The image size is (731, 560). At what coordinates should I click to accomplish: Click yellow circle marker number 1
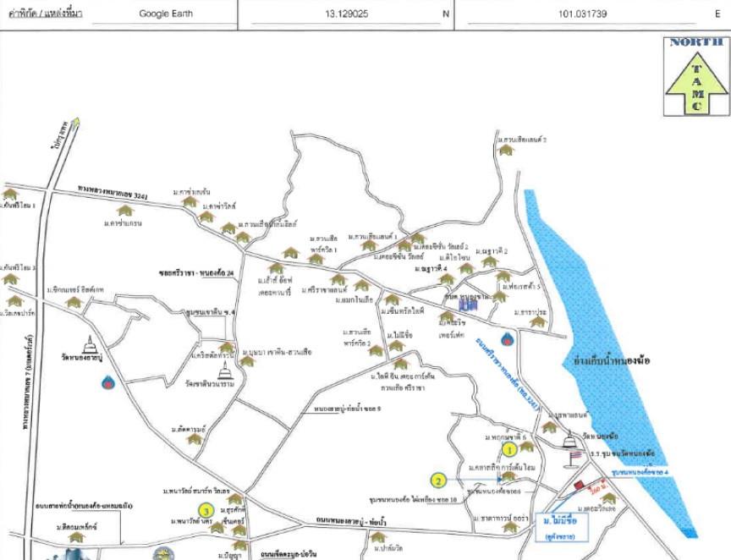tap(509, 450)
